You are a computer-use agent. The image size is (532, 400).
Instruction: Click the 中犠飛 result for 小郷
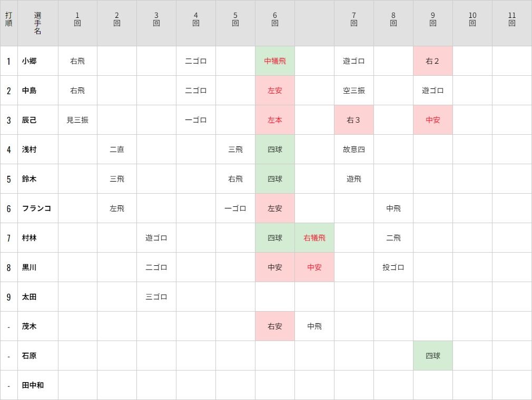coord(275,61)
